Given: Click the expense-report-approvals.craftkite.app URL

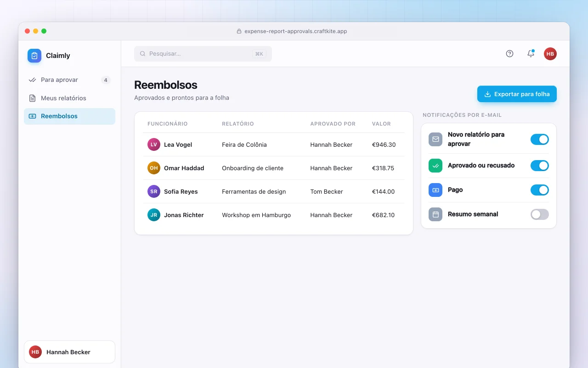Looking at the screenshot, I should click(296, 31).
